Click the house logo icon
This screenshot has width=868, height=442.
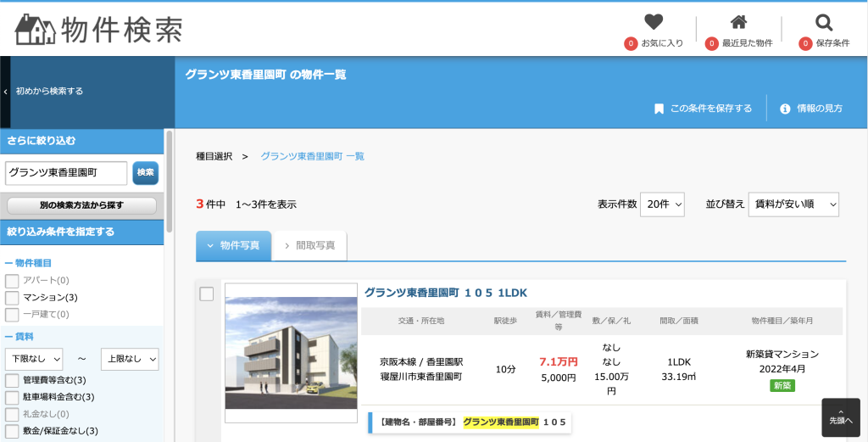pyautogui.click(x=36, y=30)
